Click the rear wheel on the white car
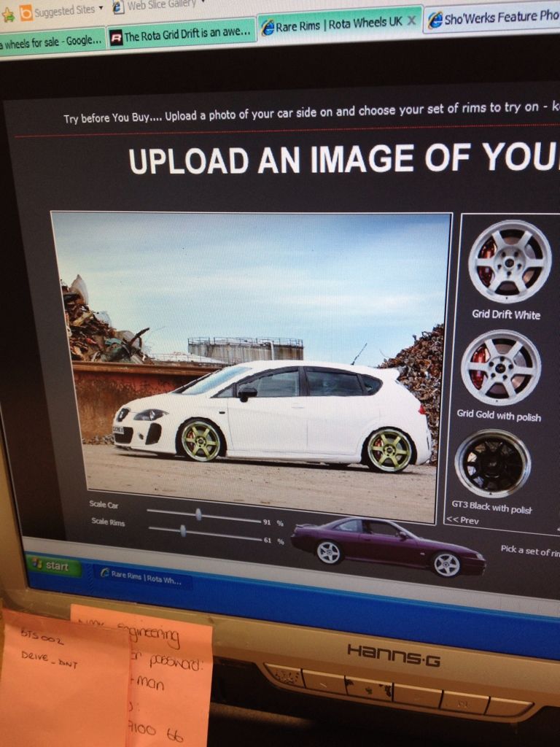This screenshot has height=747, width=560. pos(388,449)
